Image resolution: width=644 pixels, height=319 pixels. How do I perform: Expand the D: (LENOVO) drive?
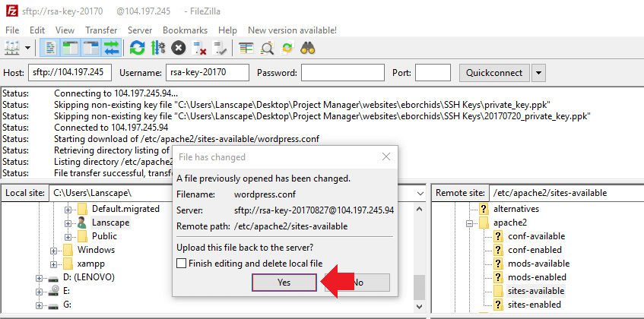[39, 279]
